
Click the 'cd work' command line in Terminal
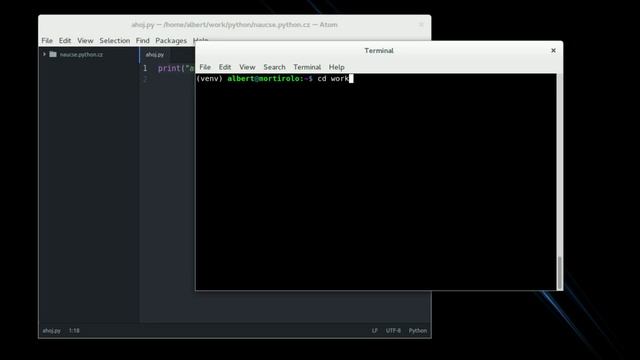click(333, 78)
